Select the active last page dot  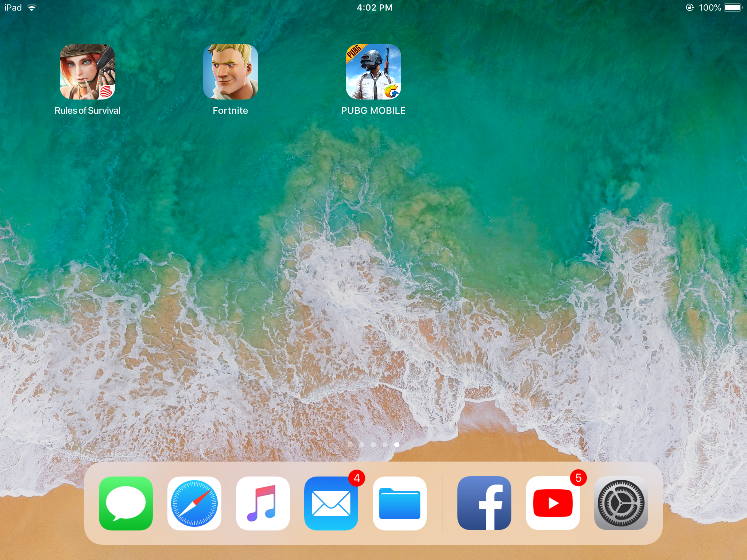pos(397,444)
